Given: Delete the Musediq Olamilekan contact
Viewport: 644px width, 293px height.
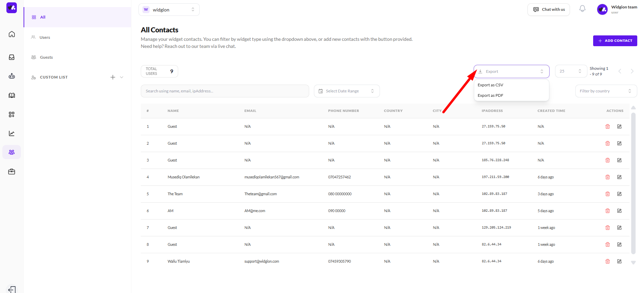Looking at the screenshot, I should (x=607, y=177).
